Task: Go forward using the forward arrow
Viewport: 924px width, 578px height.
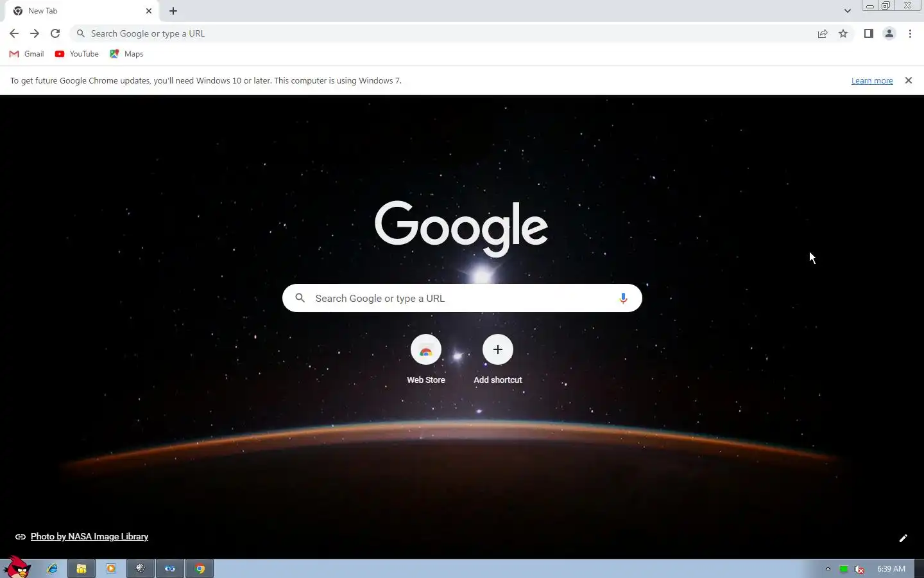Action: [x=35, y=33]
